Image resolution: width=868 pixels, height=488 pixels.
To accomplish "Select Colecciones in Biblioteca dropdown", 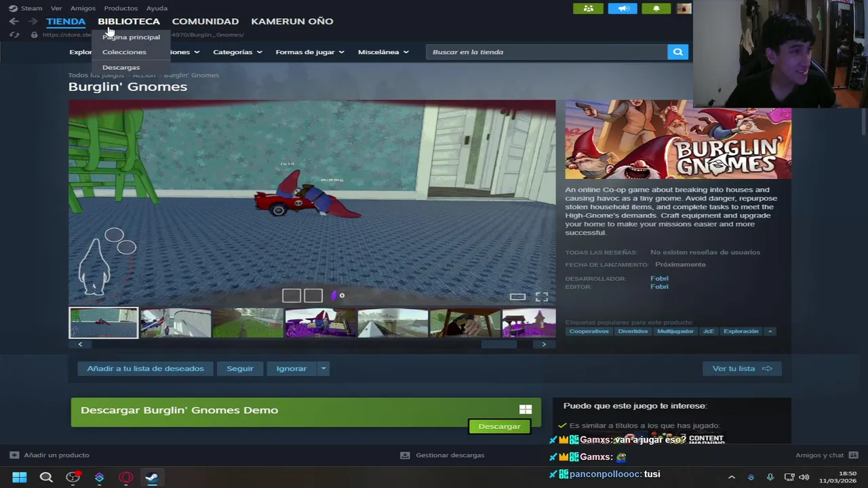I will 124,52.
